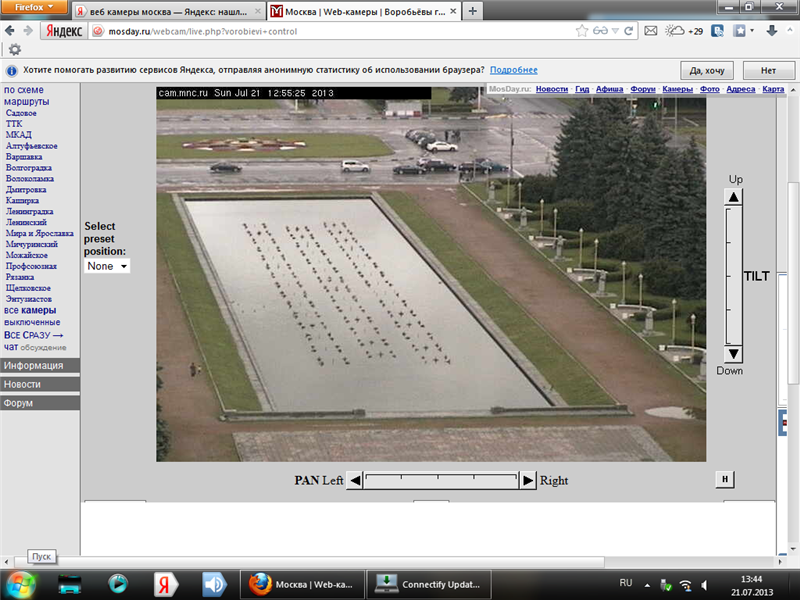
Task: Open the Афиша navigation link
Action: (x=609, y=89)
